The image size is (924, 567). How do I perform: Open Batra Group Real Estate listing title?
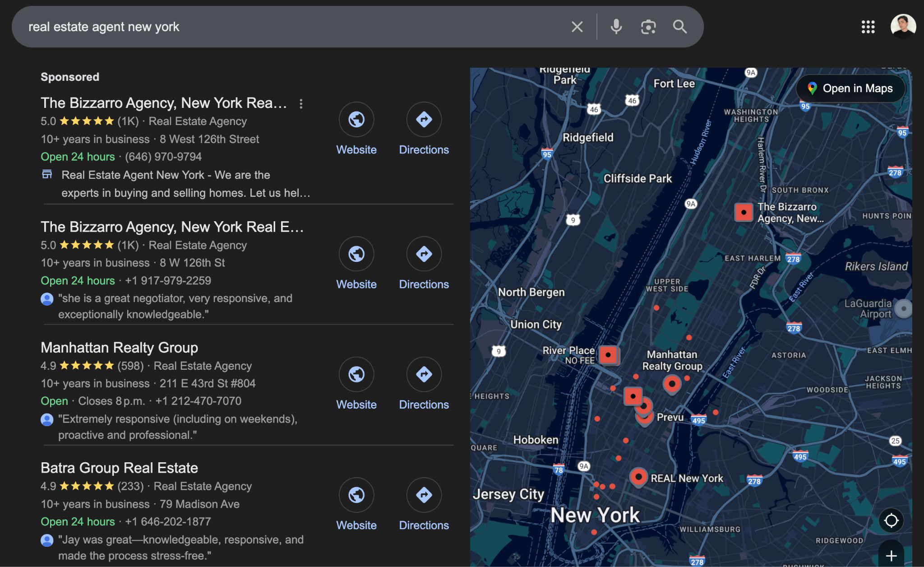119,468
